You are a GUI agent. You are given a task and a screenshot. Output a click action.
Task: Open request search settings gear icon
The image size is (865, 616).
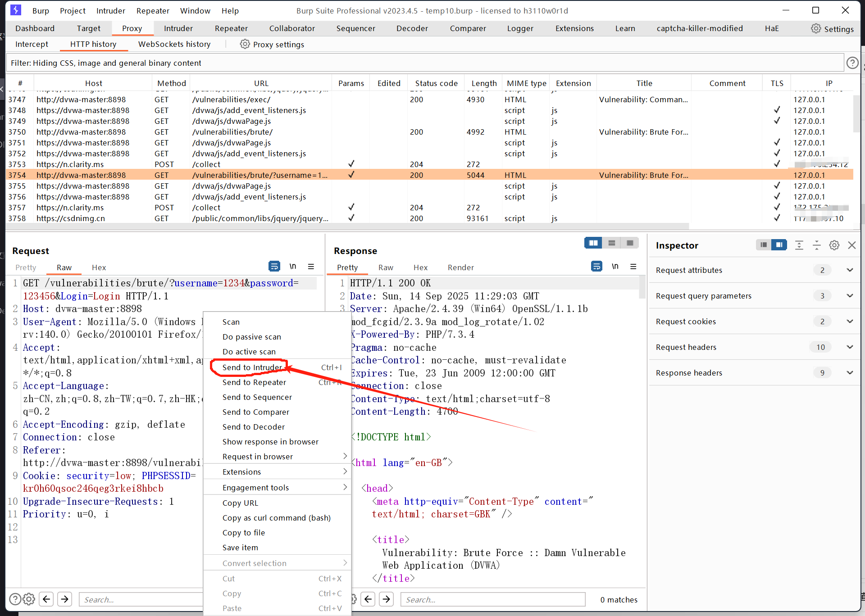click(x=29, y=599)
